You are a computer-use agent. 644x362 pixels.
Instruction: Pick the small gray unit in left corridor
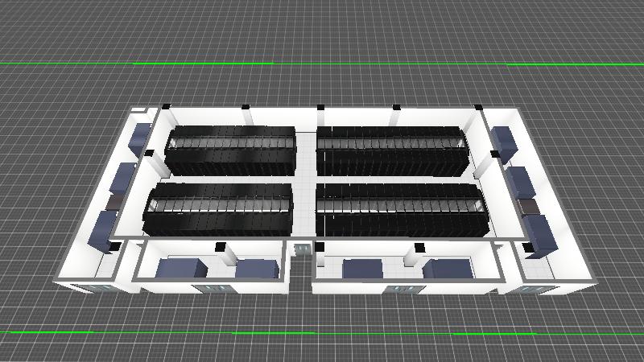tap(115, 200)
